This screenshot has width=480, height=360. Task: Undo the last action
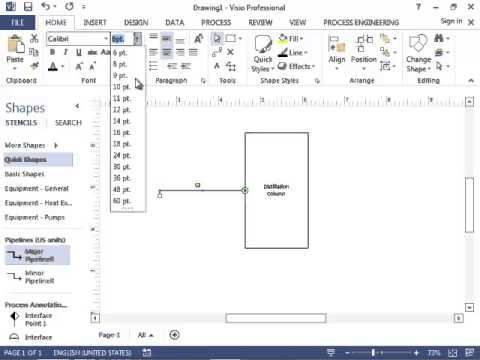(46, 6)
